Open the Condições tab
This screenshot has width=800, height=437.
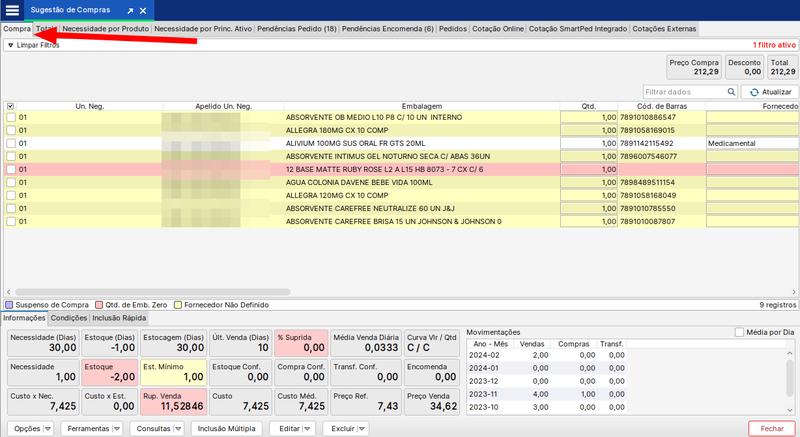[x=69, y=318]
